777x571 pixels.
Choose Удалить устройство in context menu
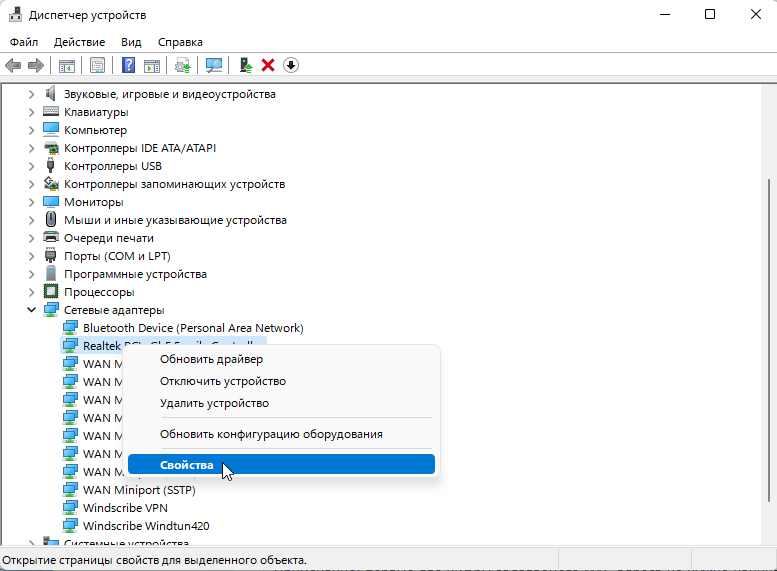click(281, 403)
